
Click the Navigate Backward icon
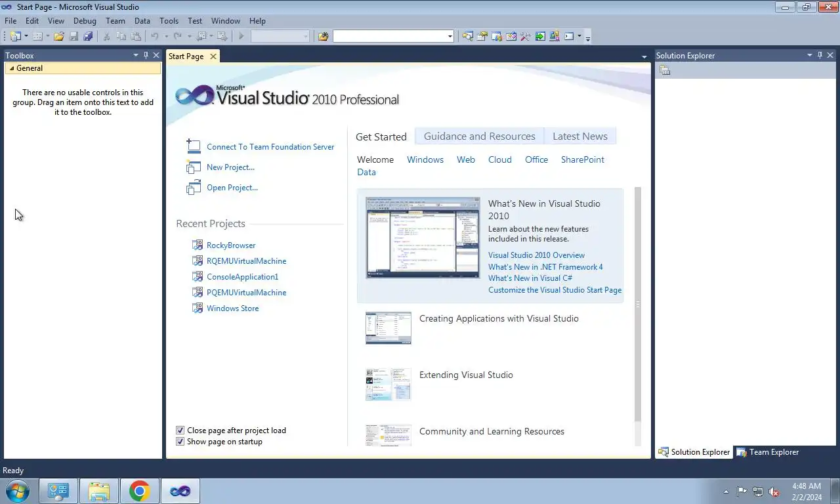click(201, 36)
